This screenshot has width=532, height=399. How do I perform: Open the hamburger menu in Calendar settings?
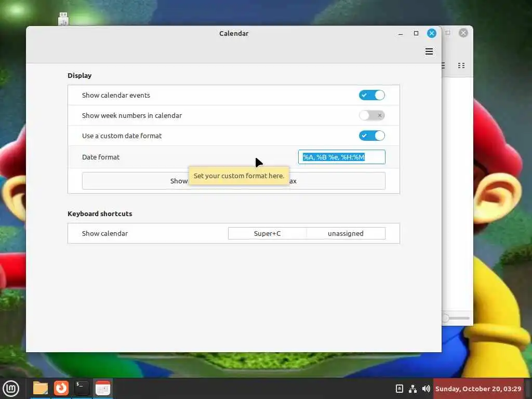point(429,51)
